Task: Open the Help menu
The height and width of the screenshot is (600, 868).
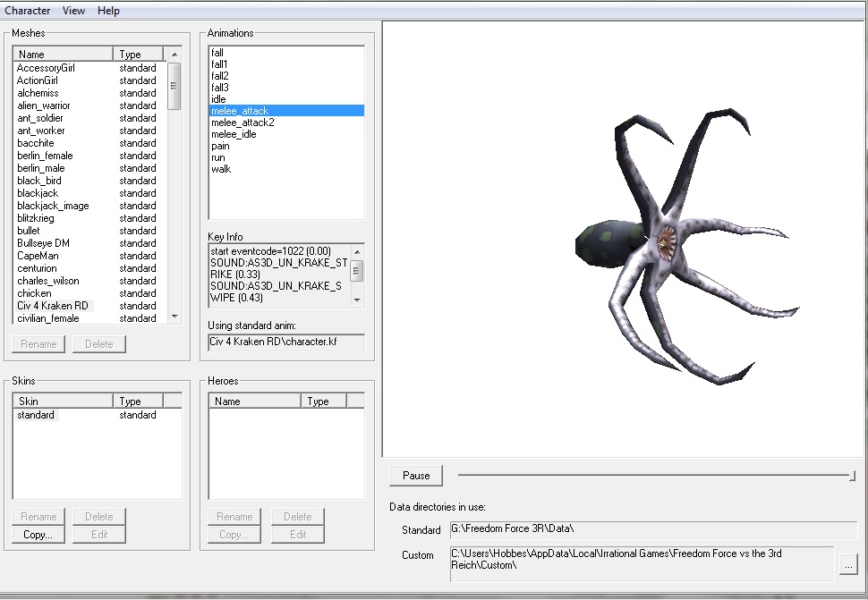Action: click(108, 11)
